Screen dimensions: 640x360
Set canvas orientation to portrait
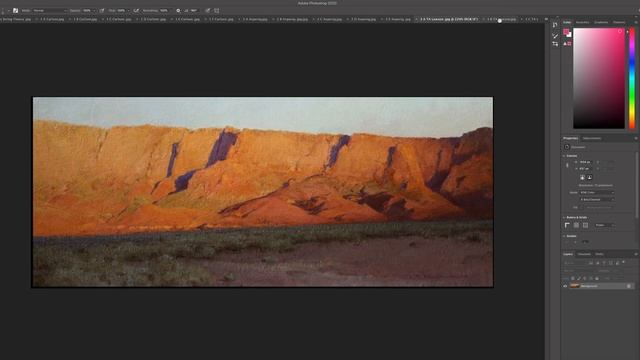[582, 178]
